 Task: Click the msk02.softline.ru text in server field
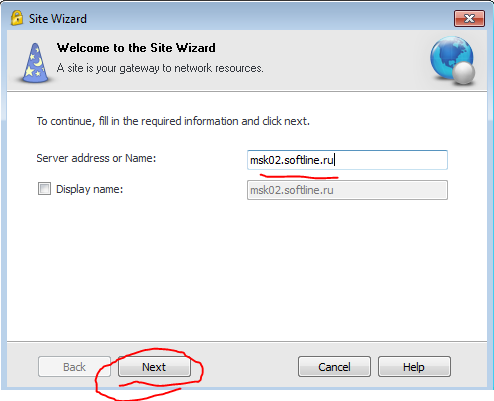pyautogui.click(x=292, y=160)
